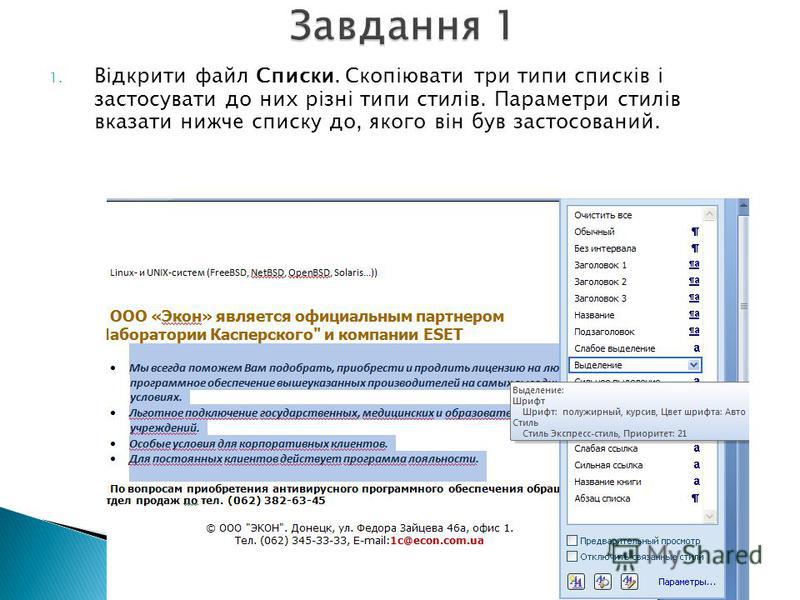Apply the Абзац списка style

[636, 498]
